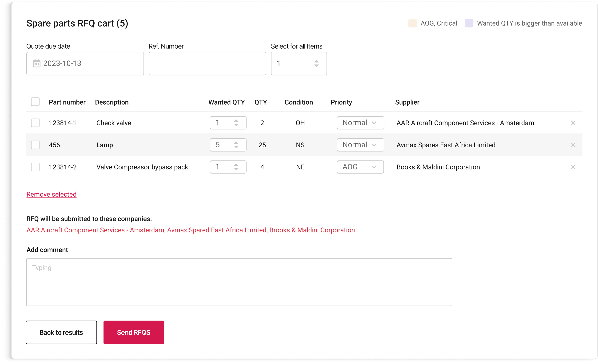Remove the Check valve row with X icon
Viewport: 598px width, 364px height.
click(573, 123)
